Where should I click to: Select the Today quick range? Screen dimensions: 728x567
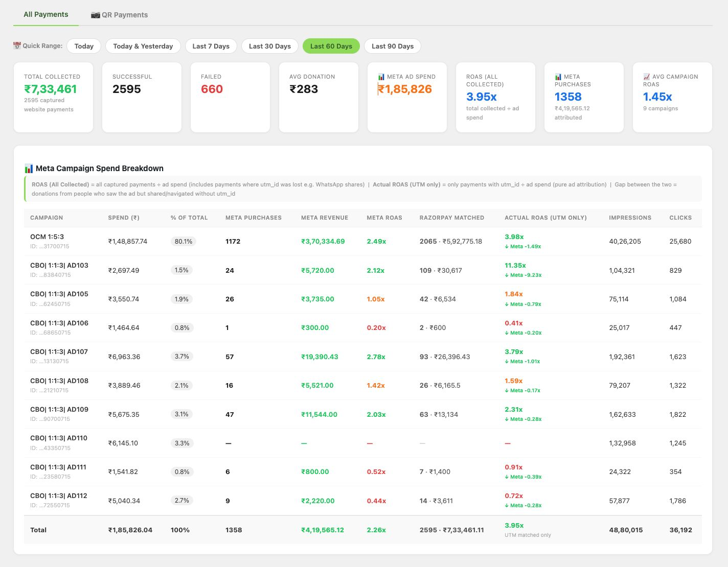coord(84,46)
